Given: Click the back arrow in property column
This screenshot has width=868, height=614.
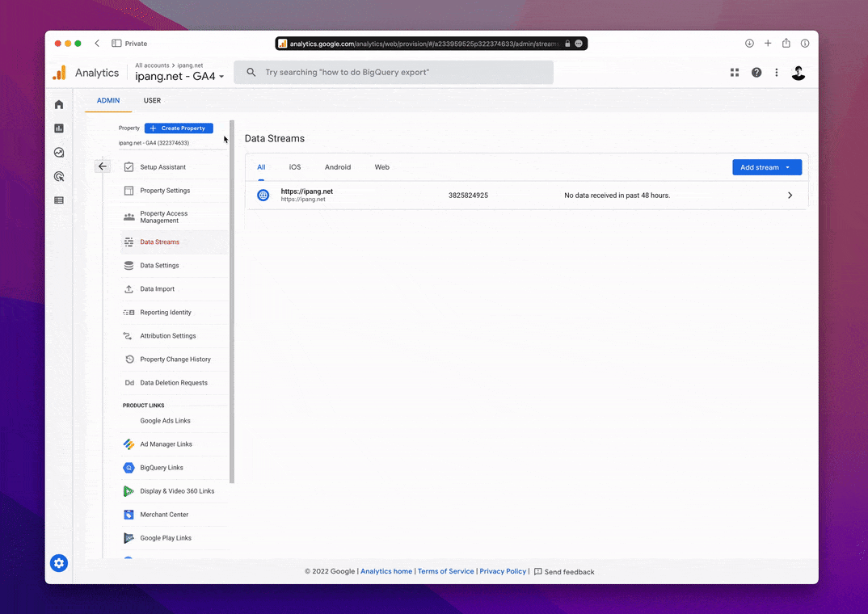Looking at the screenshot, I should pos(102,166).
